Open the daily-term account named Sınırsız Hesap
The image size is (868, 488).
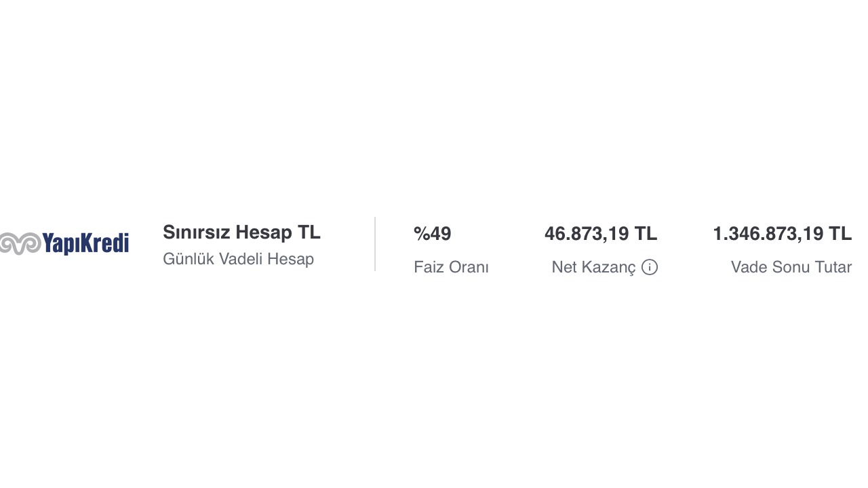(241, 232)
